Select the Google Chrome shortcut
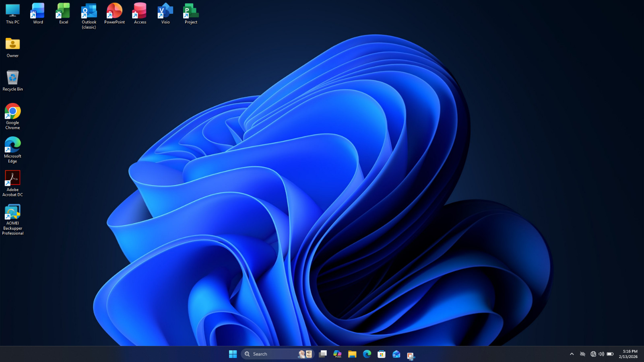 click(x=12, y=117)
